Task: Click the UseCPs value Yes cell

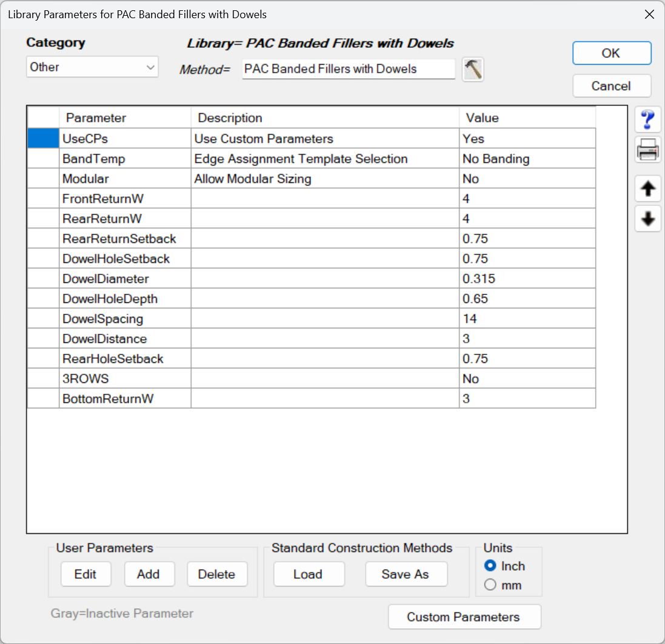Action: [x=526, y=139]
